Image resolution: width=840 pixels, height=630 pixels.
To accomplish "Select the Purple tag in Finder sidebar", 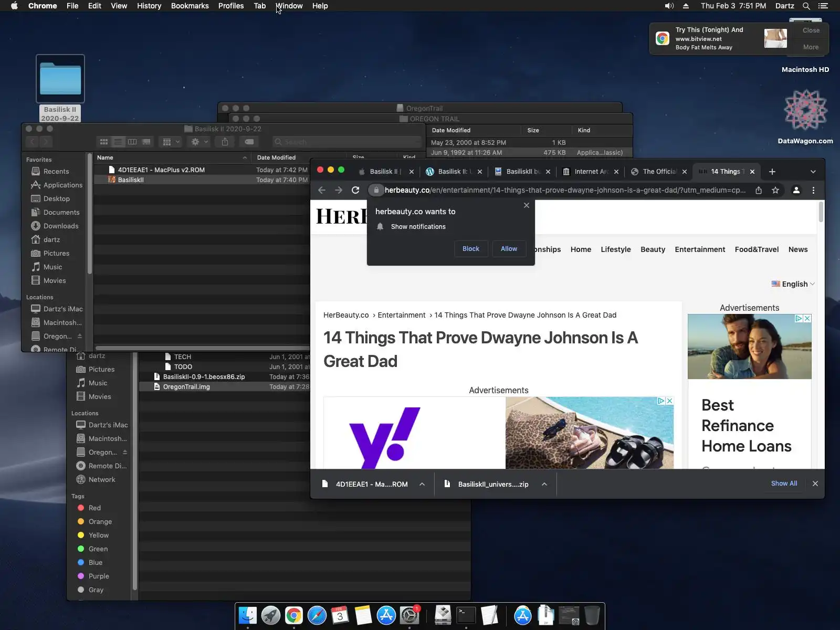I will pyautogui.click(x=99, y=576).
